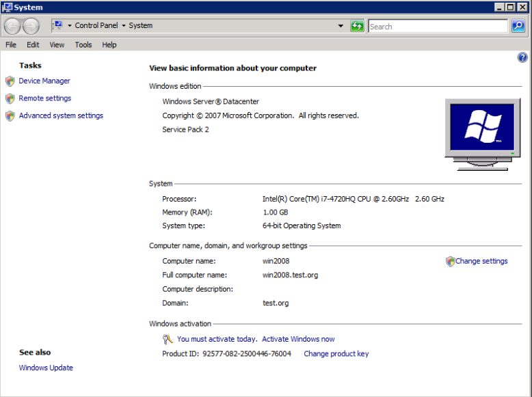The height and width of the screenshot is (397, 532).
Task: Click You must activate today link
Action: tap(217, 339)
